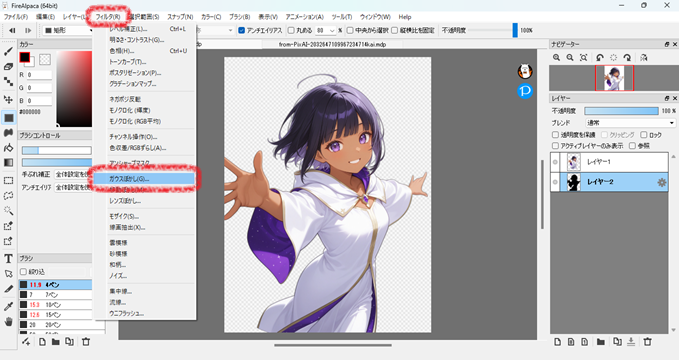Delete the brush with the brush panel trash icon
Screen dimensions: 679x360
(86, 342)
